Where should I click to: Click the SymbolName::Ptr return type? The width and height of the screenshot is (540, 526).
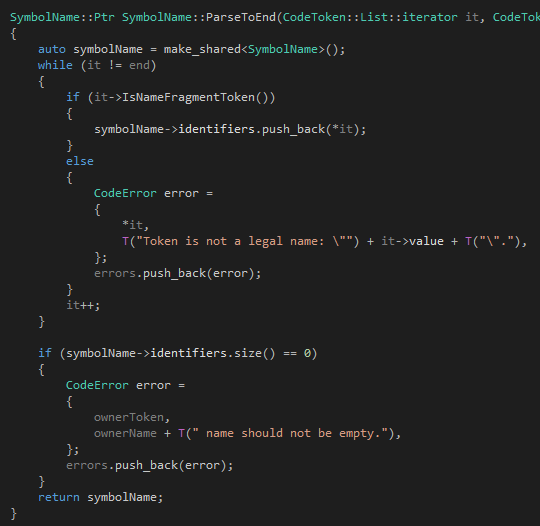coord(62,17)
